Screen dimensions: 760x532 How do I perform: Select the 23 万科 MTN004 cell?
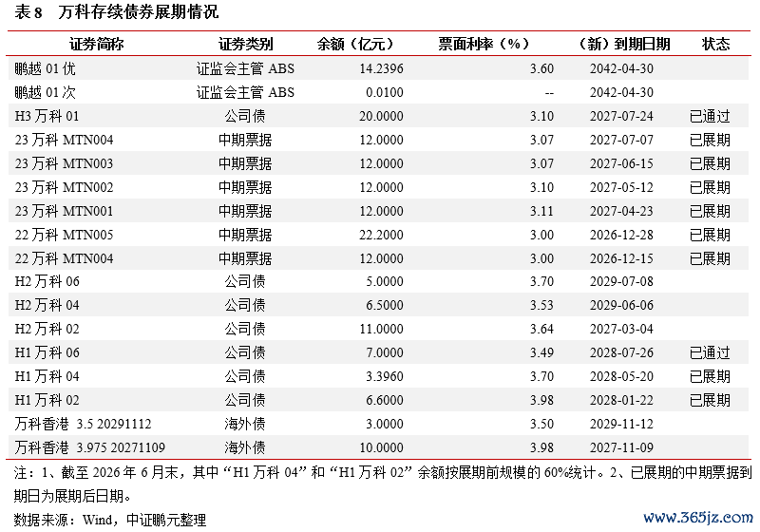coord(64,140)
